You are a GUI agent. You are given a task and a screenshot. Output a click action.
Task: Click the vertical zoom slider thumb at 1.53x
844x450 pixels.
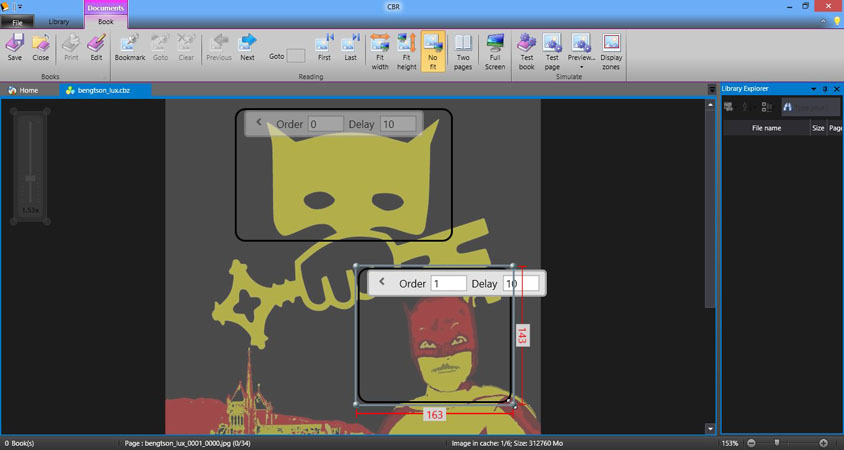(x=30, y=178)
